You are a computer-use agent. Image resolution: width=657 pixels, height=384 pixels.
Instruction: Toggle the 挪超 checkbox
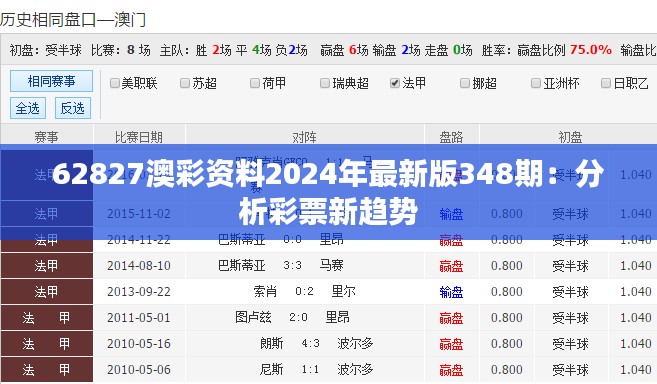pyautogui.click(x=465, y=83)
